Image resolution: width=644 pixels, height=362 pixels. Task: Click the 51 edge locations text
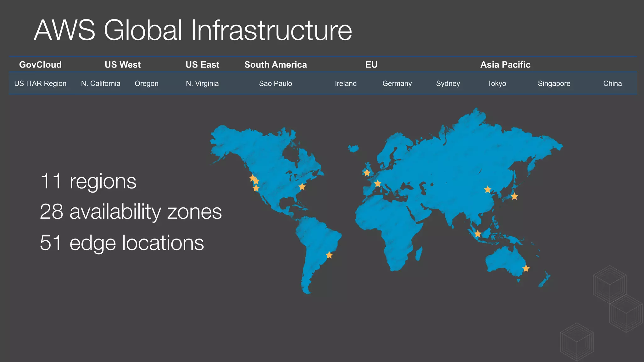[122, 243]
